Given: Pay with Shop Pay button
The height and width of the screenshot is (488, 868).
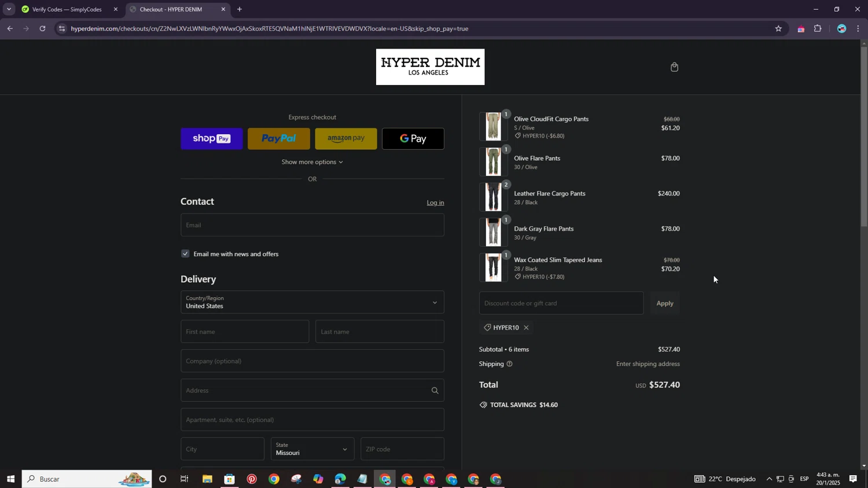Looking at the screenshot, I should coord(212,139).
